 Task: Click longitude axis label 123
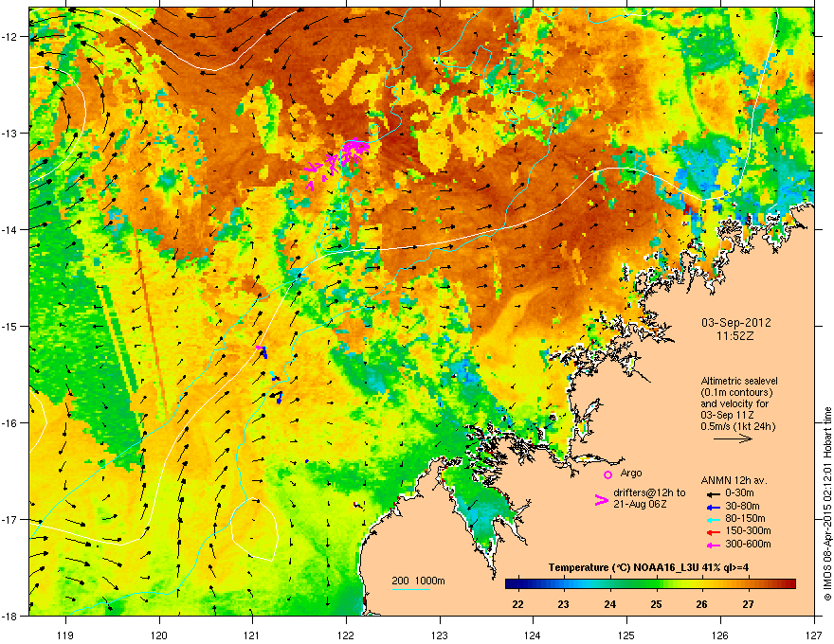(x=440, y=635)
